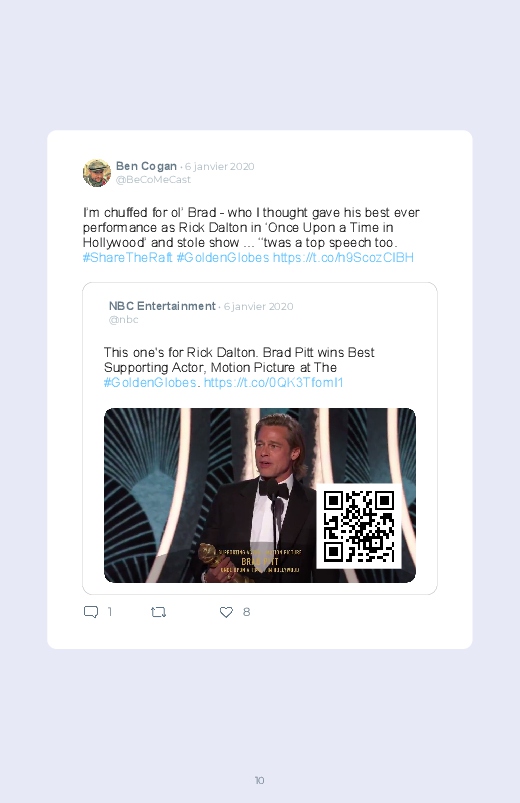The image size is (520, 803).
Task: Click the QR code on the video
Action: pos(359,526)
